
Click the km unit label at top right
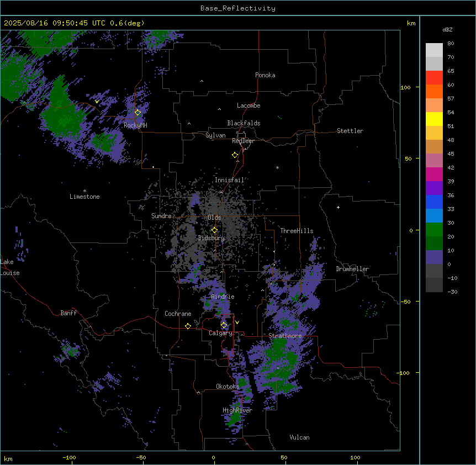click(x=411, y=23)
